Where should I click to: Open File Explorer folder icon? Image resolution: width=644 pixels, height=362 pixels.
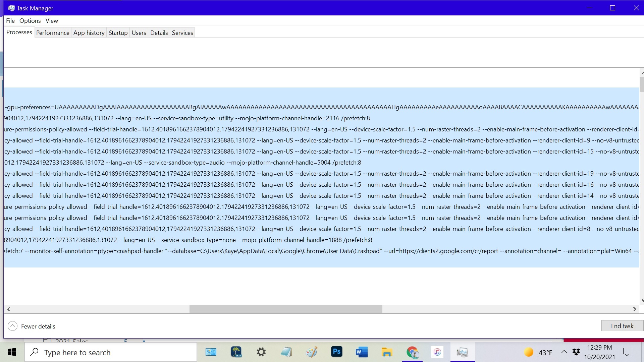(387, 352)
